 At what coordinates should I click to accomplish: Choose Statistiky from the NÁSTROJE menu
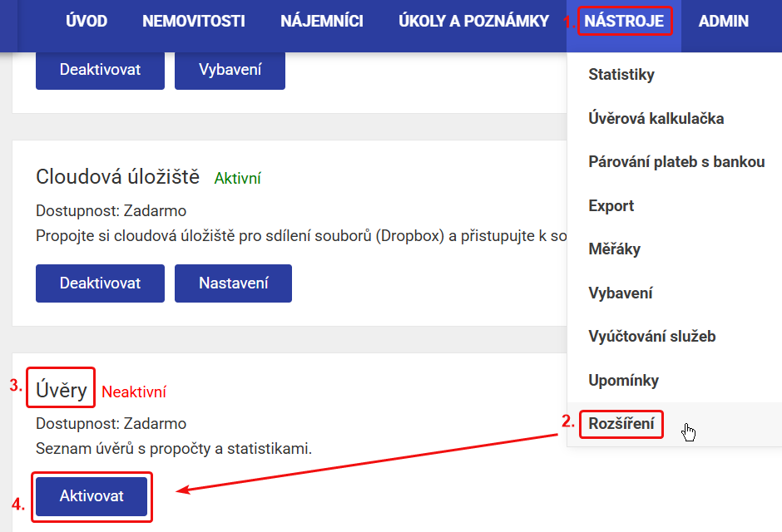(621, 75)
